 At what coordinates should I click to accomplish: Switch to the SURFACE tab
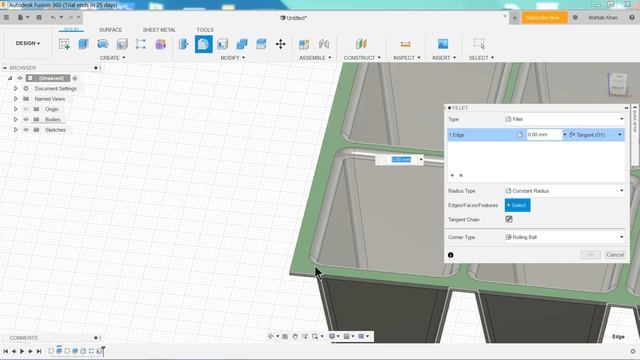[x=111, y=30]
